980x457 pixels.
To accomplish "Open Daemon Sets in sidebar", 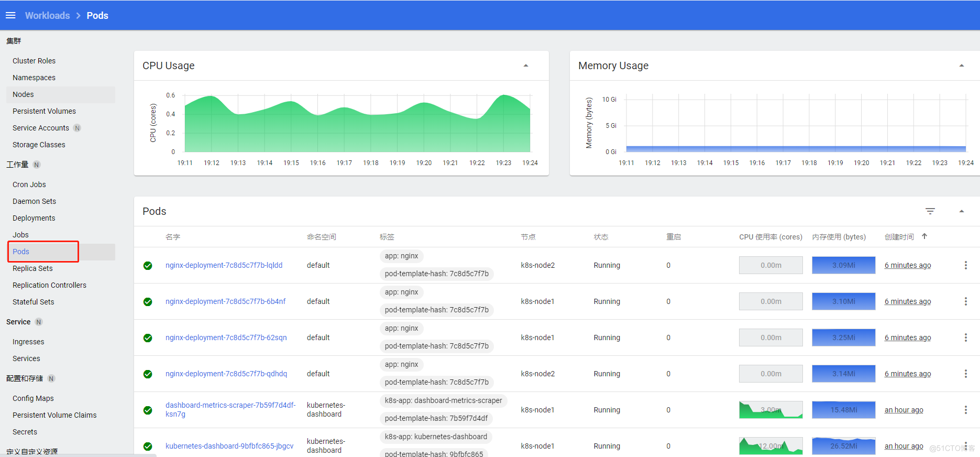I will [x=34, y=201].
